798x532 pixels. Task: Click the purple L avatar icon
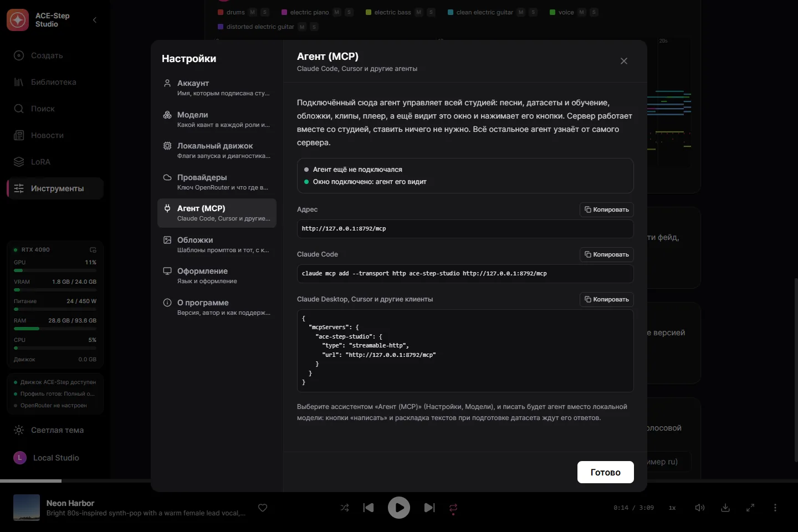pyautogui.click(x=20, y=458)
